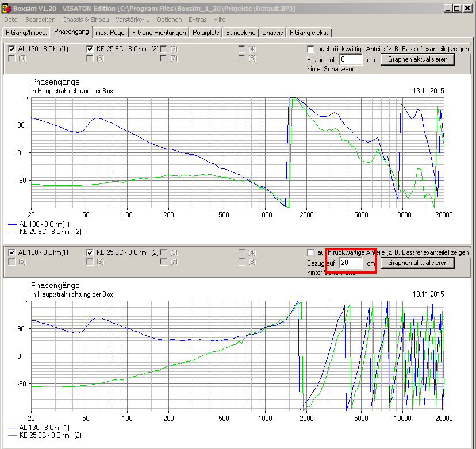Click 'in Hauptstrahlrichtung der Box' subtitle of lower graph

pyautogui.click(x=72, y=294)
